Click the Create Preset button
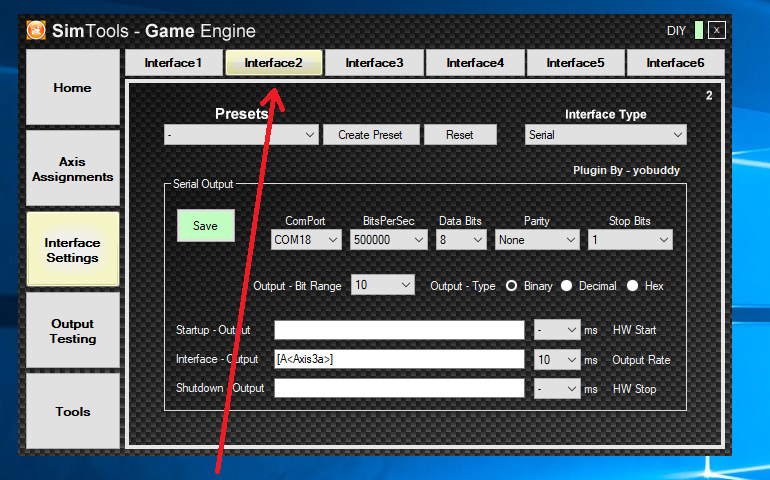770x480 pixels. (371, 135)
